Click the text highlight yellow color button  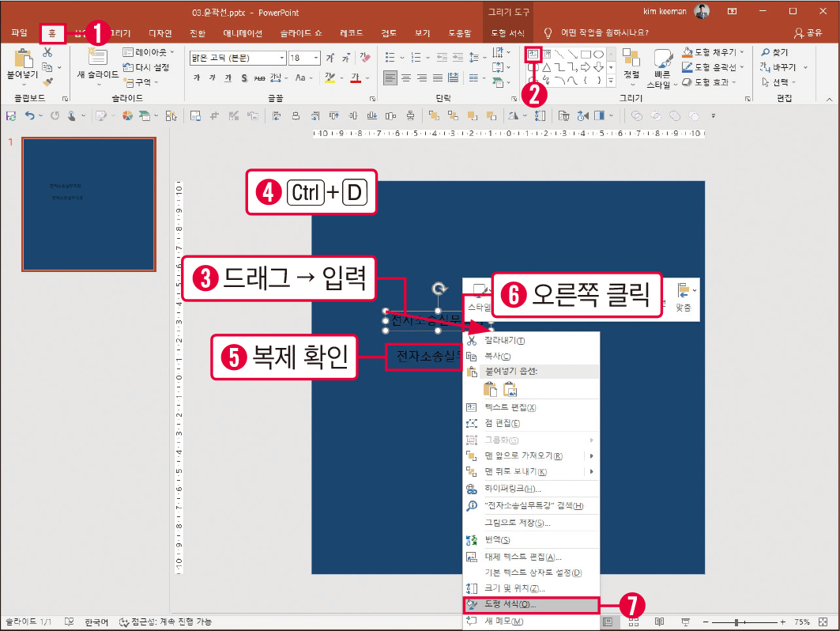[x=330, y=78]
